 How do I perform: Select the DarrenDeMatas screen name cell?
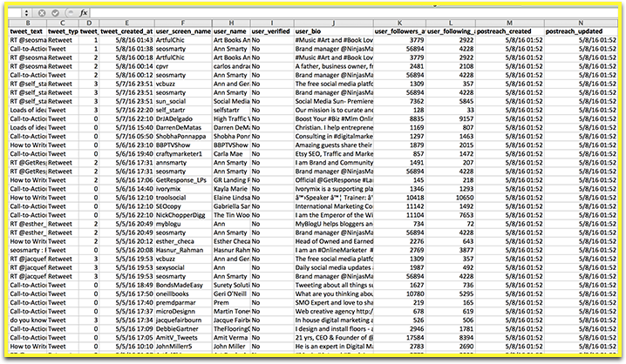coord(183,128)
